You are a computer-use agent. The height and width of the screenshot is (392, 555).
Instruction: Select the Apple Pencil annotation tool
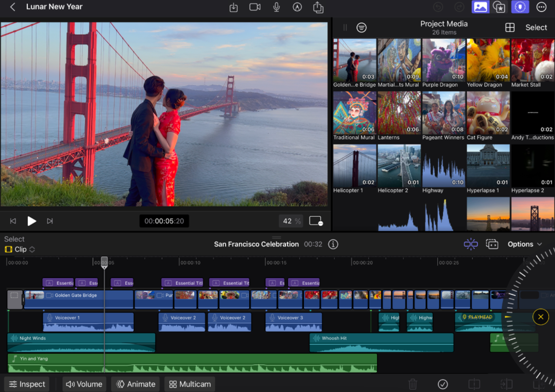click(297, 7)
